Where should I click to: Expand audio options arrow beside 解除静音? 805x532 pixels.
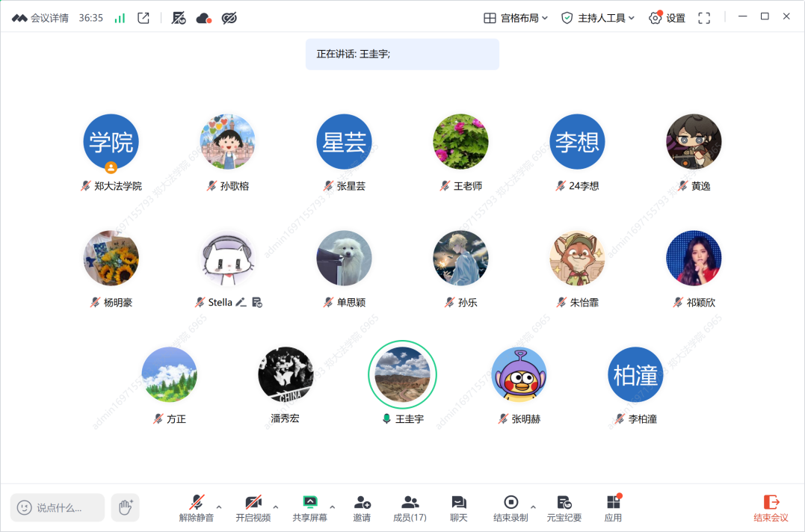pyautogui.click(x=219, y=507)
